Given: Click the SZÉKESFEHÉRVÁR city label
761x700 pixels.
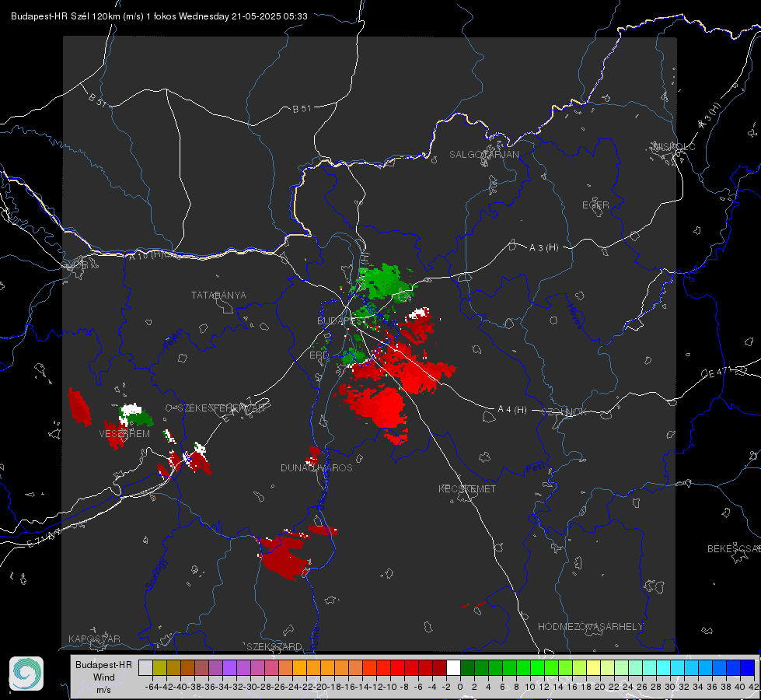Looking at the screenshot, I should coord(222,408).
